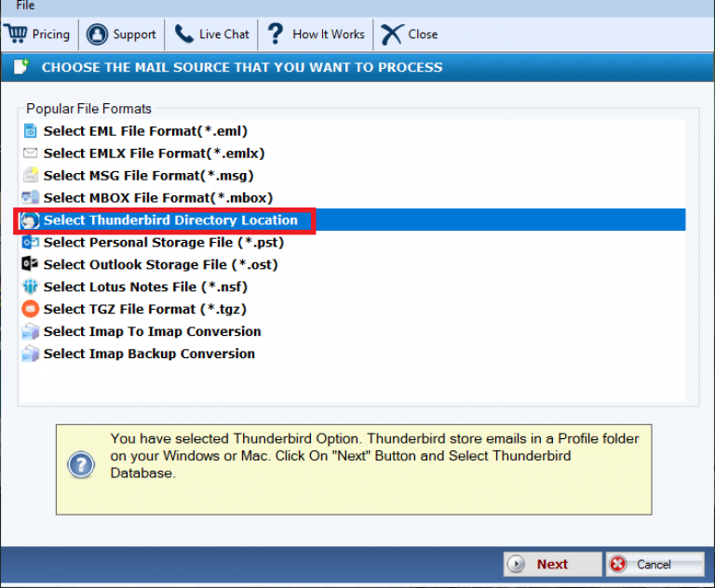The width and height of the screenshot is (715, 588).
Task: Click the Imap Backup Conversion icon
Action: pyautogui.click(x=30, y=354)
